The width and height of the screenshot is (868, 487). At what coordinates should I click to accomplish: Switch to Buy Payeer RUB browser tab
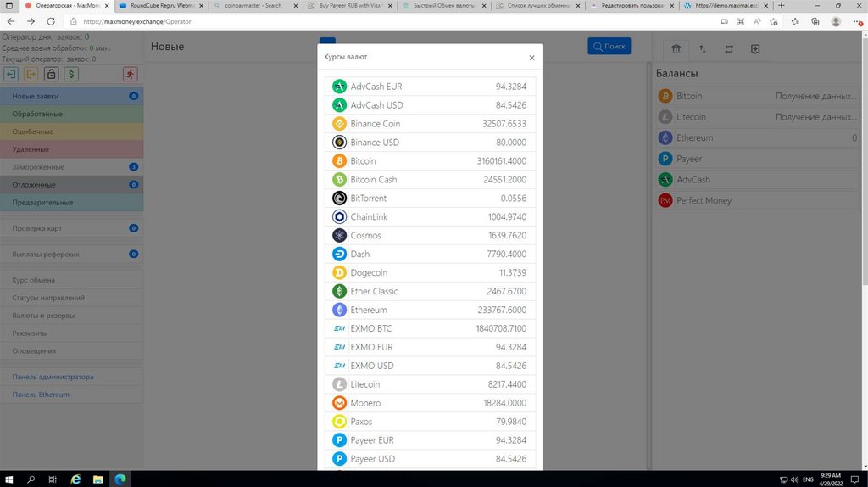point(350,6)
